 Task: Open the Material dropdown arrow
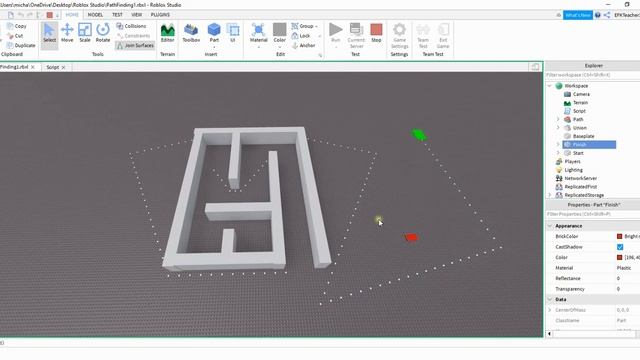click(x=258, y=47)
